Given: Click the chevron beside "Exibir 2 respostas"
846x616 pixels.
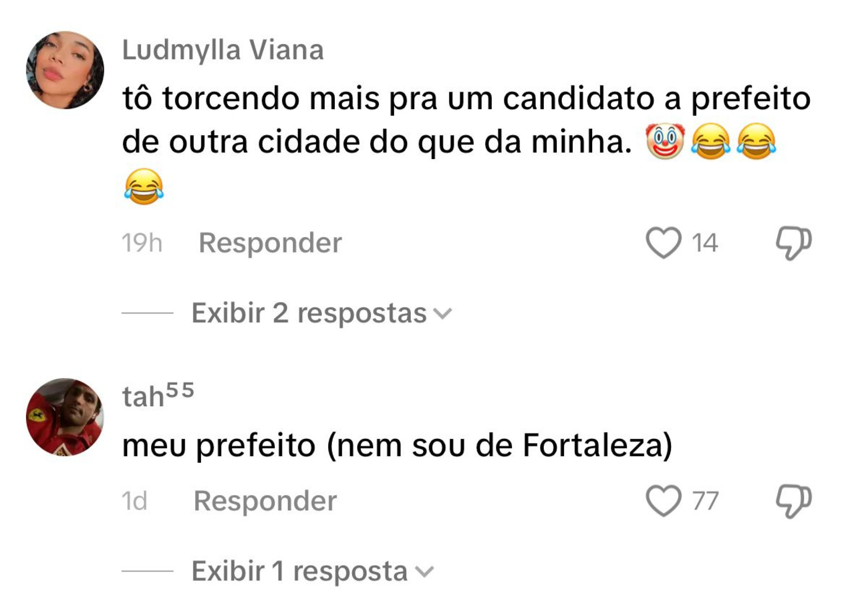Looking at the screenshot, I should (442, 314).
